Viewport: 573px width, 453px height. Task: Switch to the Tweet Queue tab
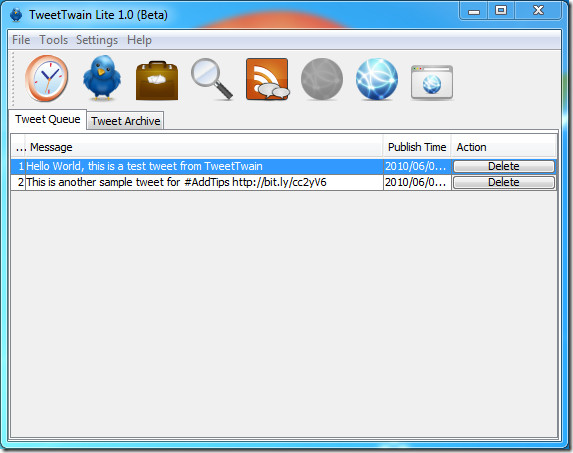pos(48,119)
